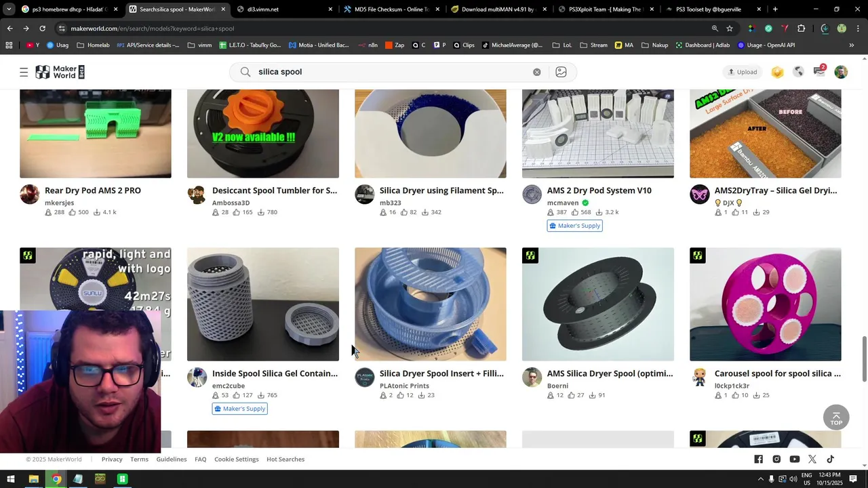The width and height of the screenshot is (868, 488).
Task: Open the user profile avatar menu
Action: [x=841, y=72]
